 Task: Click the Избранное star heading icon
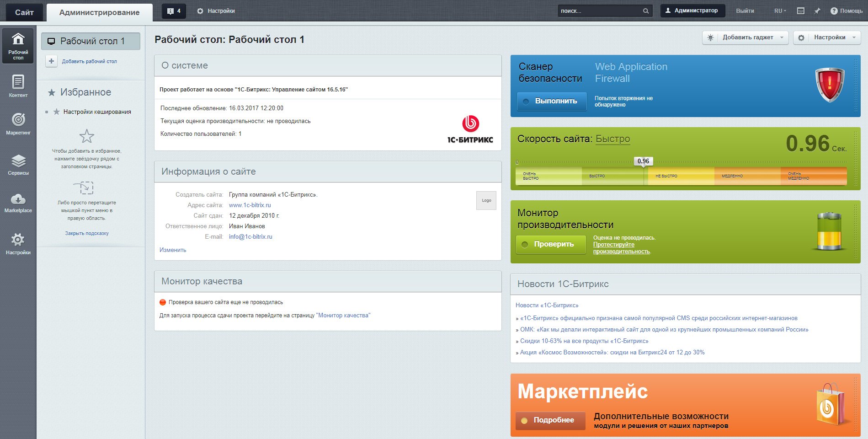(52, 92)
